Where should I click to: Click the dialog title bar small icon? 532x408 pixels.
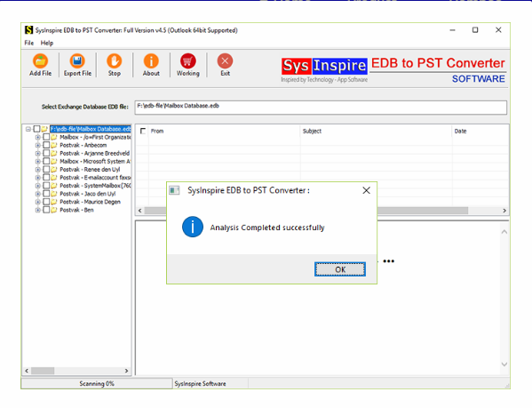(x=174, y=190)
